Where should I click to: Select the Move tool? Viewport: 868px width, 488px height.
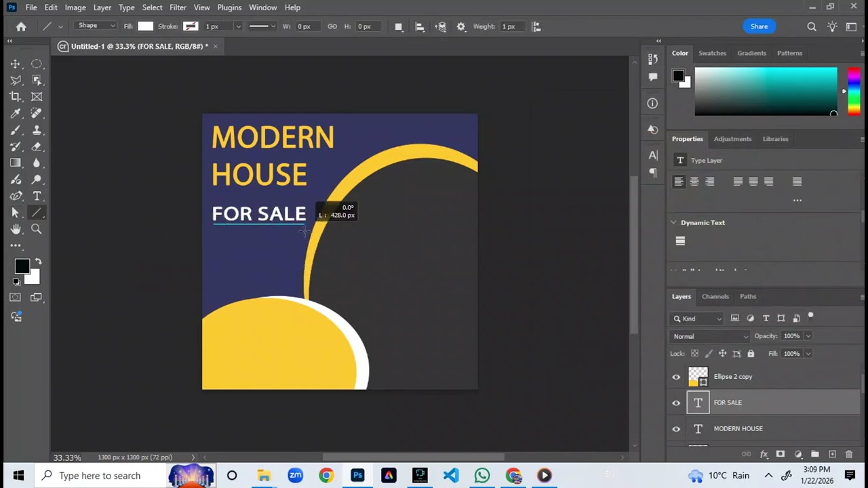(16, 64)
